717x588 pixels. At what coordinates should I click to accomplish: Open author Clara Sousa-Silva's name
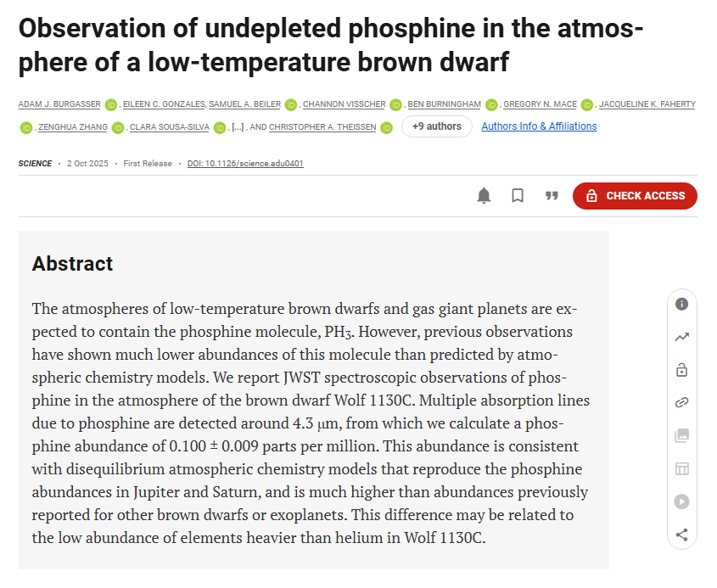pos(169,127)
